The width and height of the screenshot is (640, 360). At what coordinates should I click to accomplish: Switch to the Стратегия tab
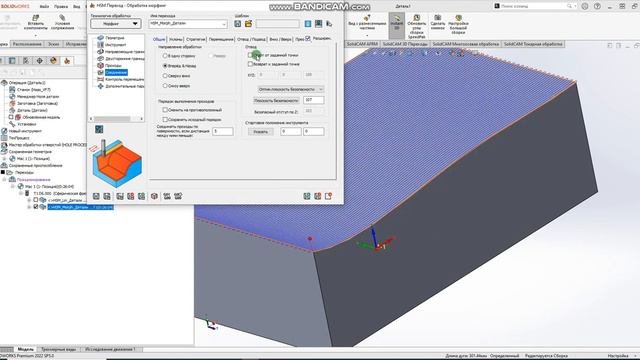coord(196,39)
